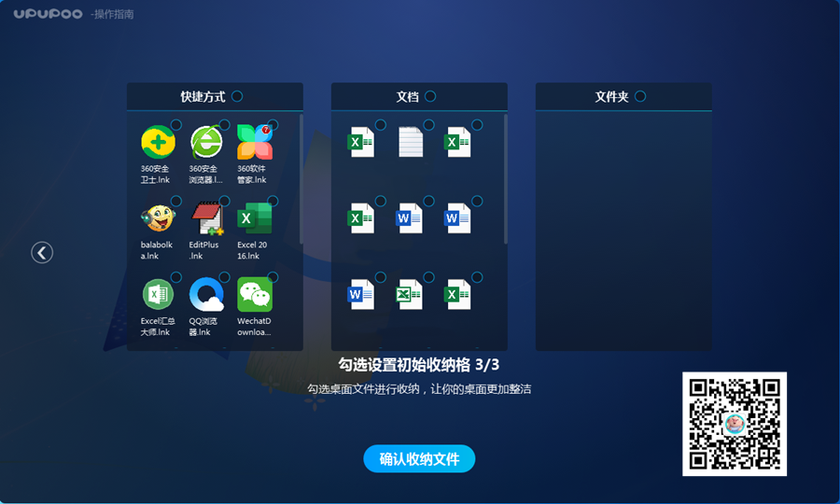Viewport: 840px width, 504px height.
Task: Check the circle on EditPlus.lnk
Action: 224,201
